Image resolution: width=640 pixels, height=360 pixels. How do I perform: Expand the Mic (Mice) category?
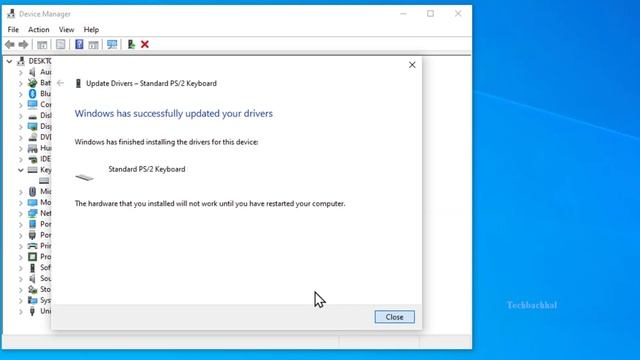tap(20, 191)
